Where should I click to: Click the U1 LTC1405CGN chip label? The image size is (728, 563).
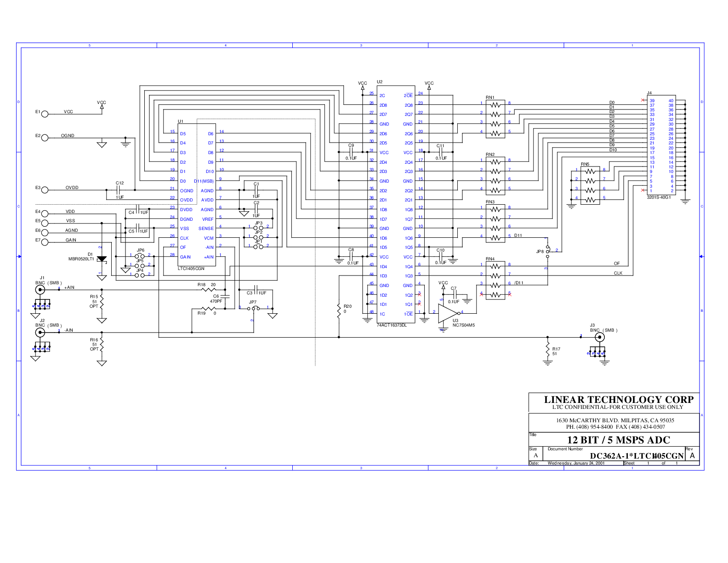click(x=191, y=269)
